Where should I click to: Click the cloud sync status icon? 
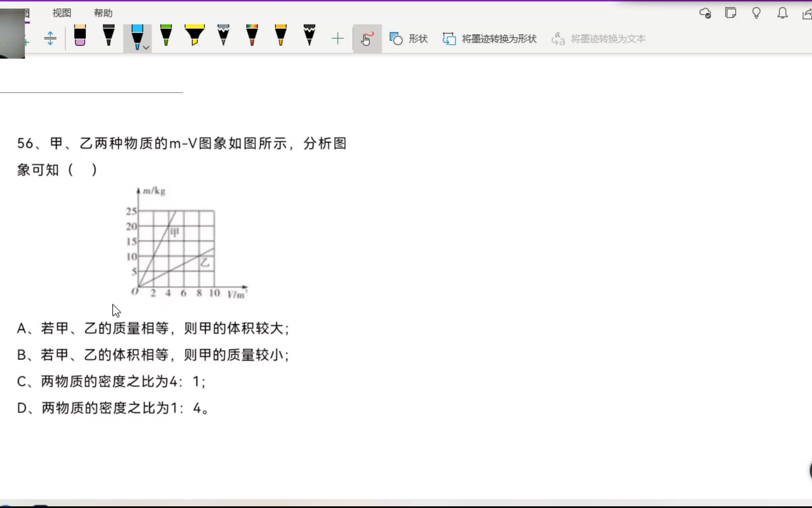tap(705, 13)
